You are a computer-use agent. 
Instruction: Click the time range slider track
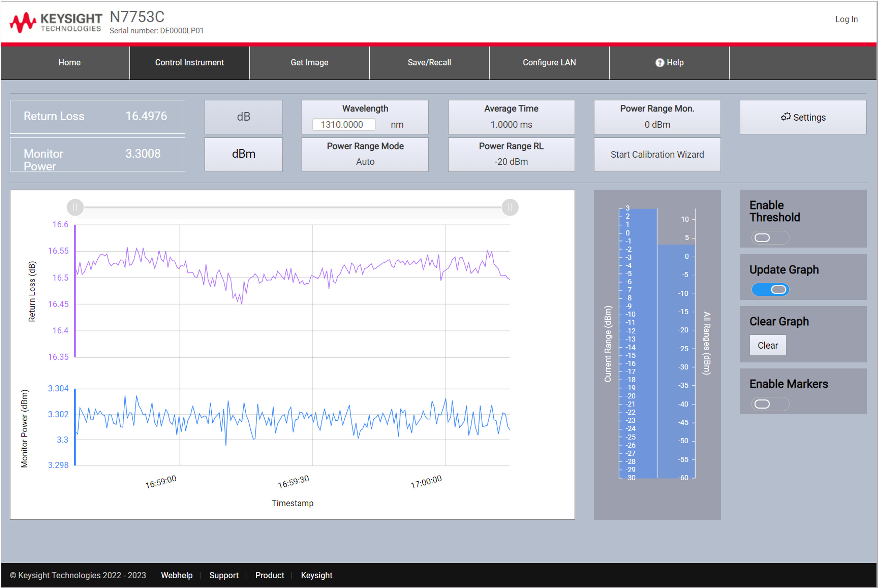(x=293, y=207)
